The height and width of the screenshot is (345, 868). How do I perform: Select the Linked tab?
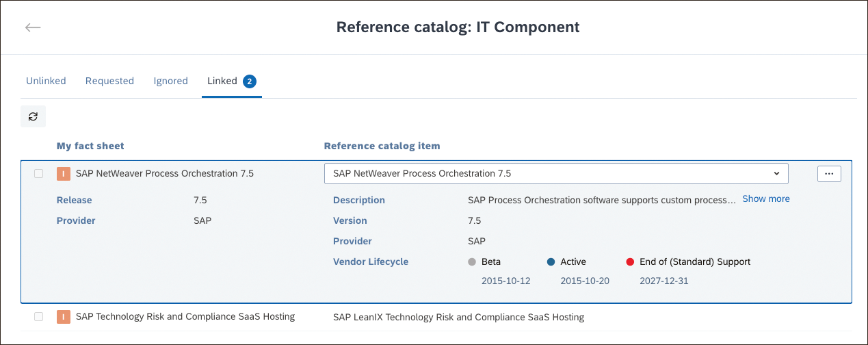[231, 81]
